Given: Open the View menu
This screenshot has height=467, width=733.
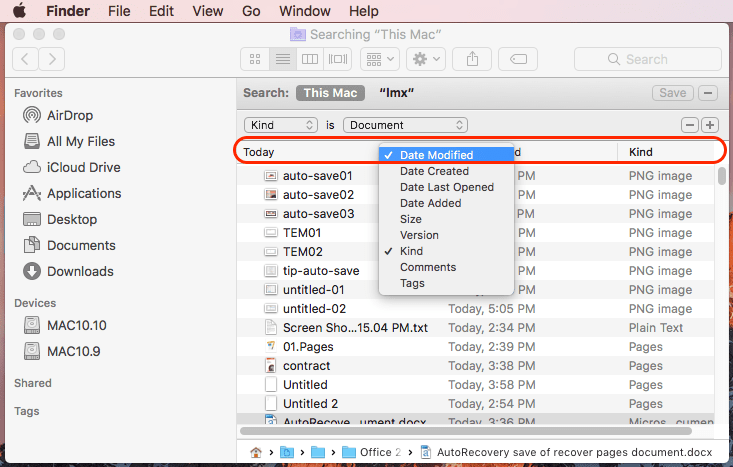Looking at the screenshot, I should pos(208,11).
